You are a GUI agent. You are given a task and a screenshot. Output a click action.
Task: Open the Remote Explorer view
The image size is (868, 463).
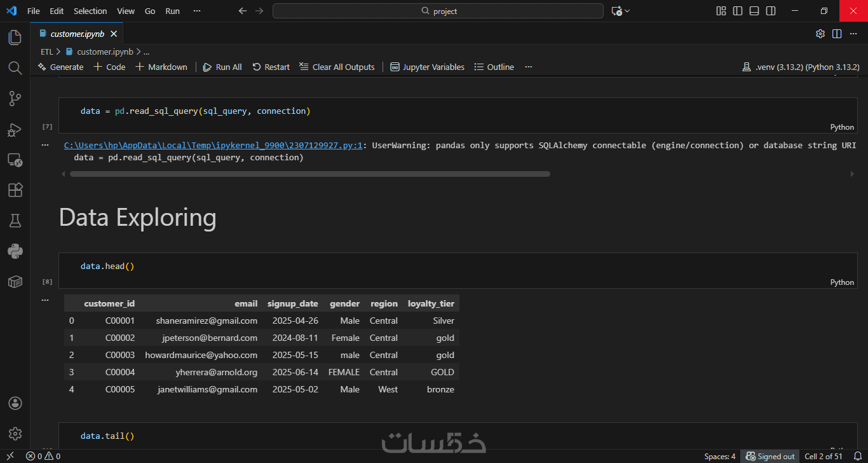[x=15, y=160]
